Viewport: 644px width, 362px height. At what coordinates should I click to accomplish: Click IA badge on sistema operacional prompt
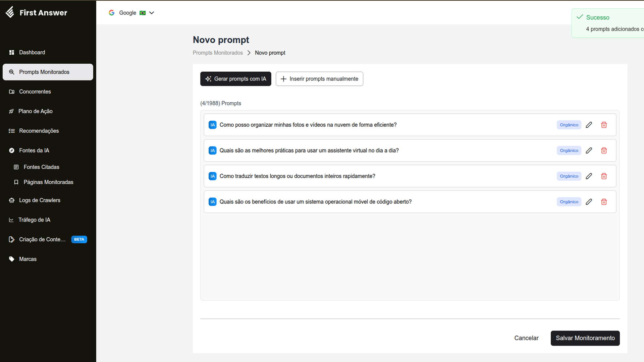pos(213,202)
